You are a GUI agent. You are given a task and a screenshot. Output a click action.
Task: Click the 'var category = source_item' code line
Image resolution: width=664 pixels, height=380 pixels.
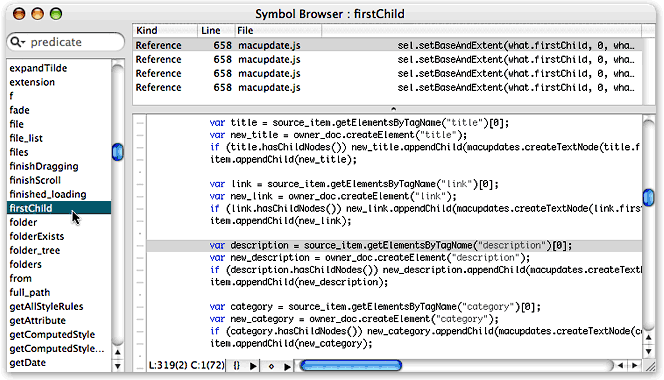click(375, 307)
